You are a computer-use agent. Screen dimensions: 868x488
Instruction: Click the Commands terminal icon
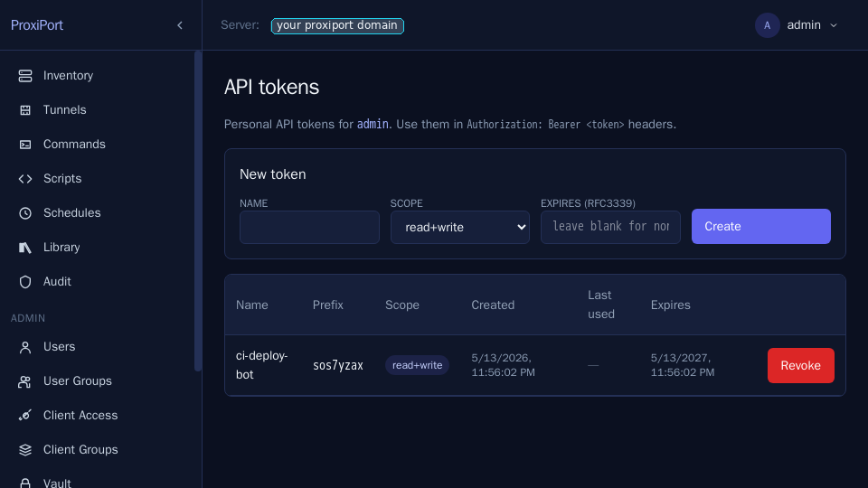click(x=25, y=145)
